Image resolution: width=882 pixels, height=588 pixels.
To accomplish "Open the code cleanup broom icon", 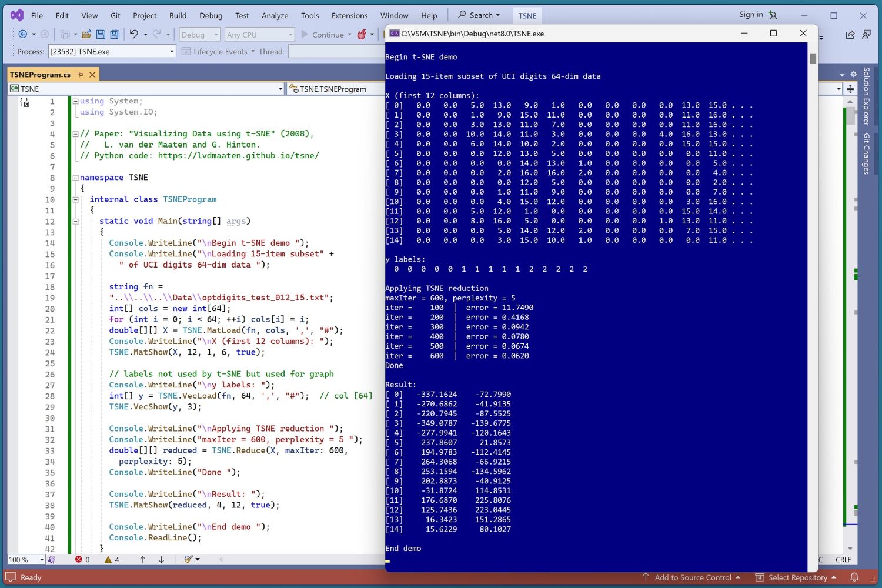I will (189, 559).
